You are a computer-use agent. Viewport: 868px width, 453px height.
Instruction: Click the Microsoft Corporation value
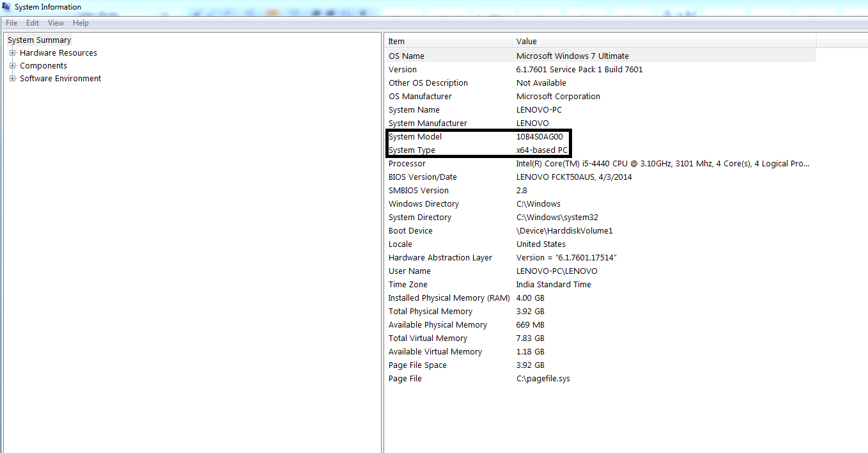[559, 97]
